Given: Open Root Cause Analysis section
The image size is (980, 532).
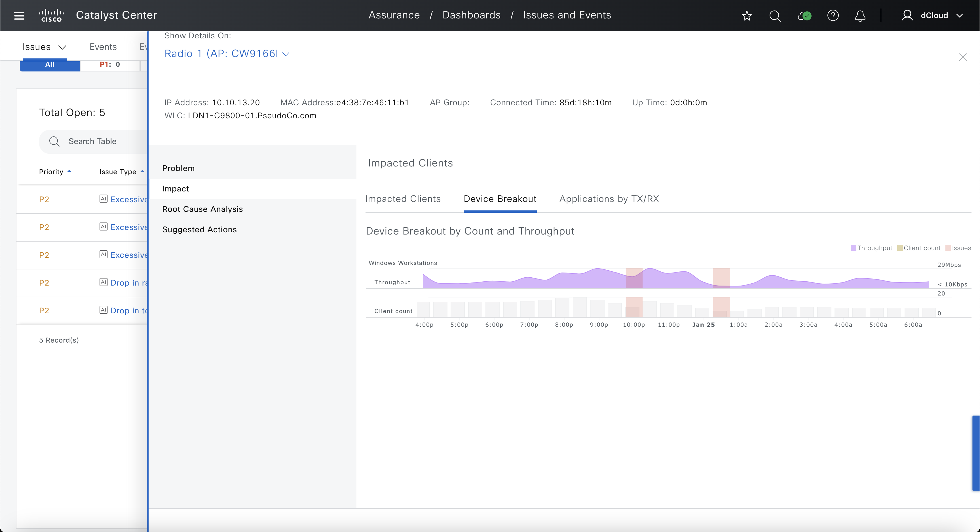Looking at the screenshot, I should pyautogui.click(x=202, y=209).
